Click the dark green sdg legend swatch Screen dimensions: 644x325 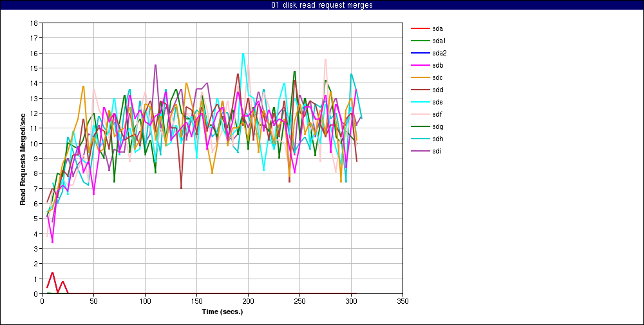(x=420, y=126)
